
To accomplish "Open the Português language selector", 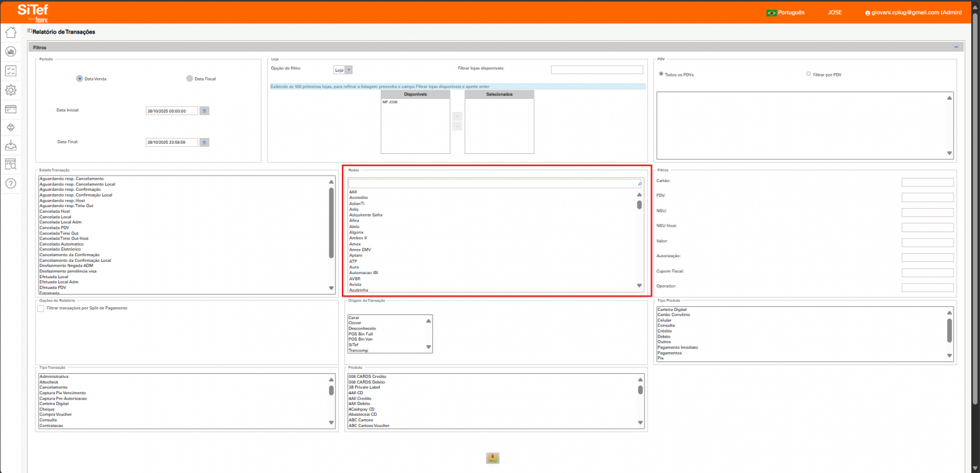I will click(x=785, y=12).
